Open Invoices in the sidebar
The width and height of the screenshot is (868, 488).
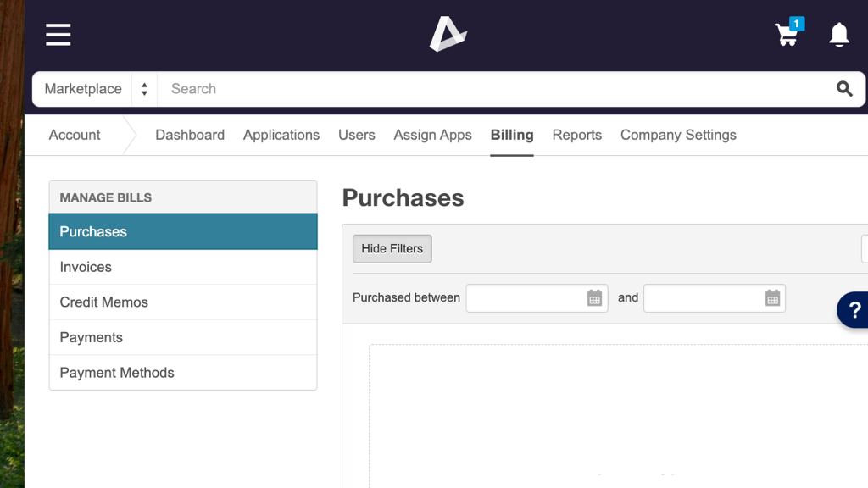point(183,267)
